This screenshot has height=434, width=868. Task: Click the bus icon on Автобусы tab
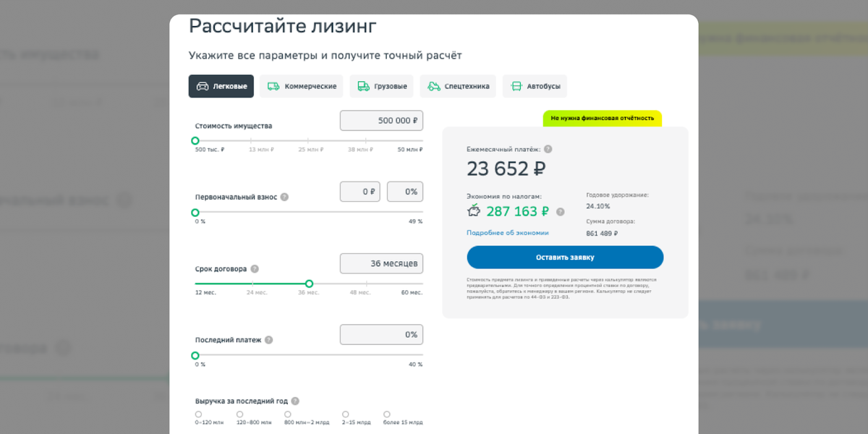[x=516, y=86]
